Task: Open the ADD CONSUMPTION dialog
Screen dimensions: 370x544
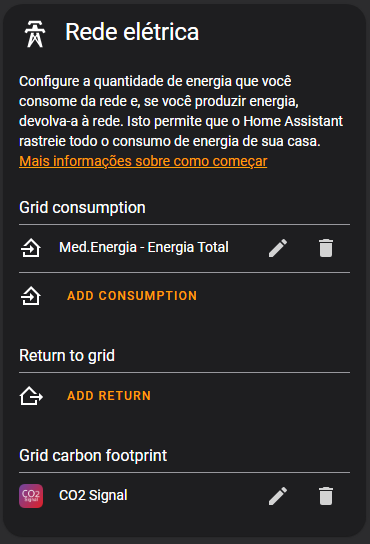Action: tap(132, 296)
